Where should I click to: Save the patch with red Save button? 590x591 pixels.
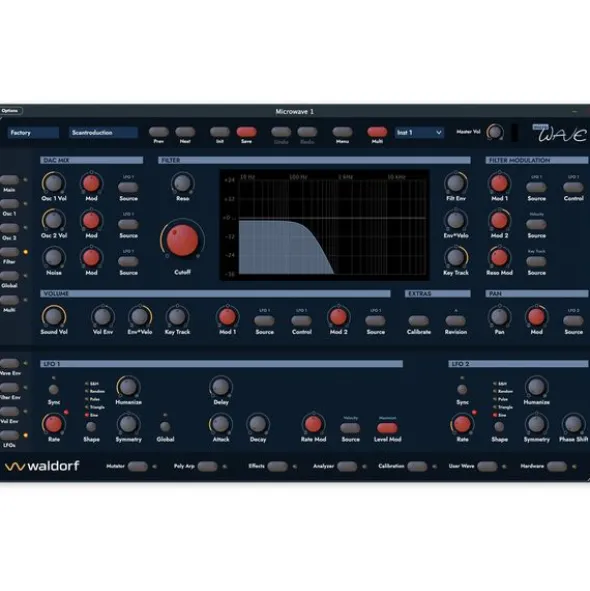(x=247, y=132)
